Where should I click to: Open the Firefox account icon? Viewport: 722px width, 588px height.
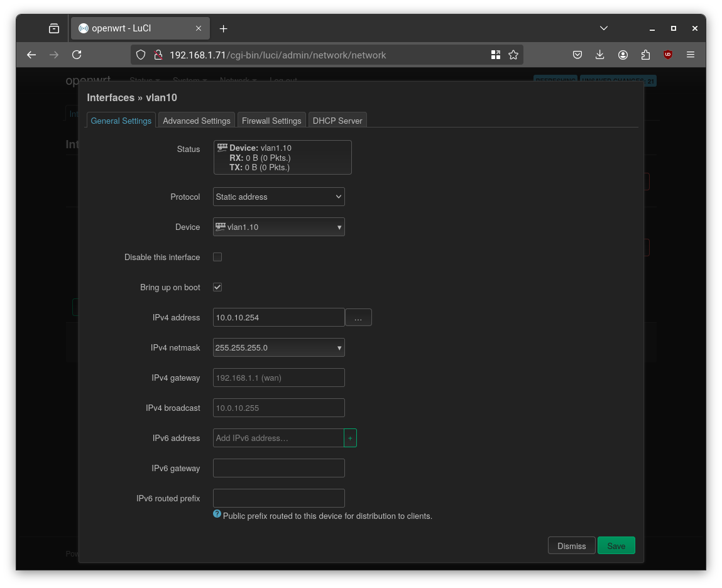pyautogui.click(x=623, y=55)
